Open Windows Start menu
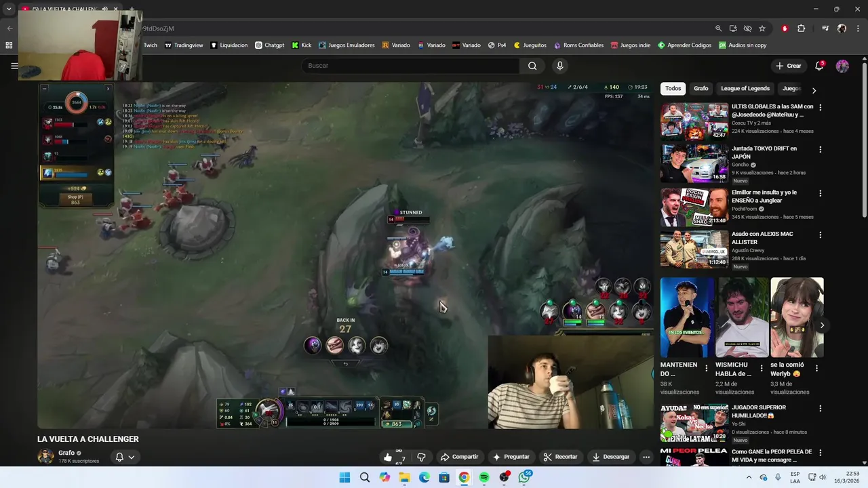 click(x=344, y=477)
